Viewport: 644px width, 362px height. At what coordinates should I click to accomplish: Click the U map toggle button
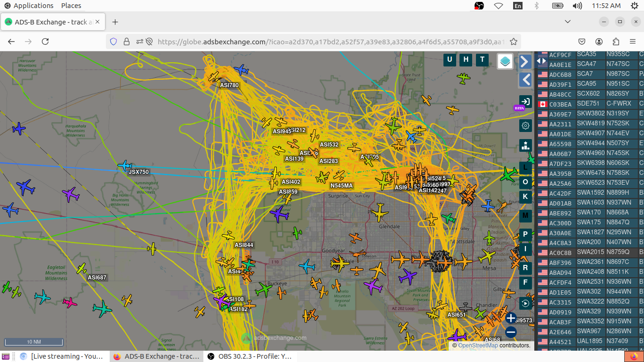(450, 59)
